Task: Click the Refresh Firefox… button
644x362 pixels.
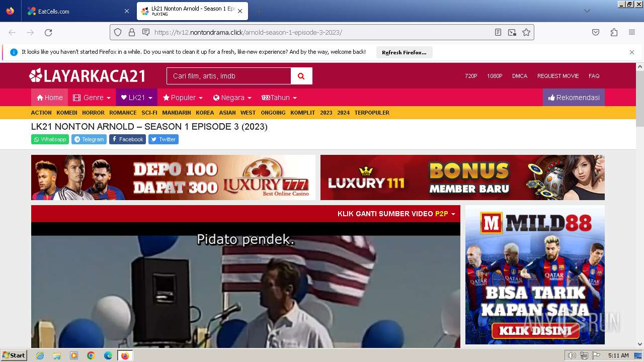Action: pyautogui.click(x=404, y=52)
